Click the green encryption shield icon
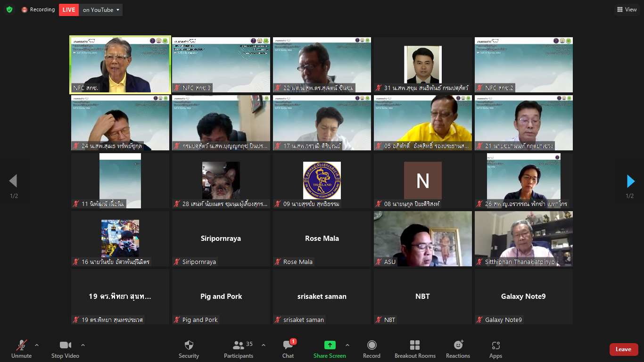 pos(9,9)
